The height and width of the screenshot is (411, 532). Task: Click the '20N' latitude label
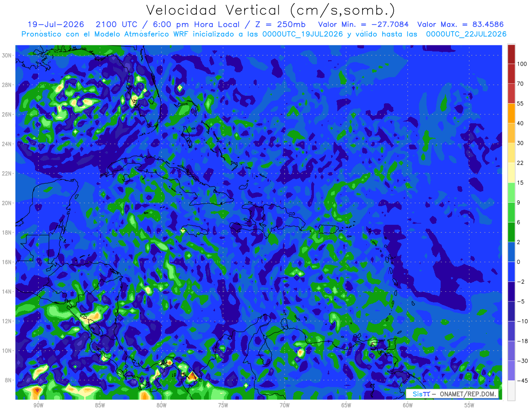(8, 203)
